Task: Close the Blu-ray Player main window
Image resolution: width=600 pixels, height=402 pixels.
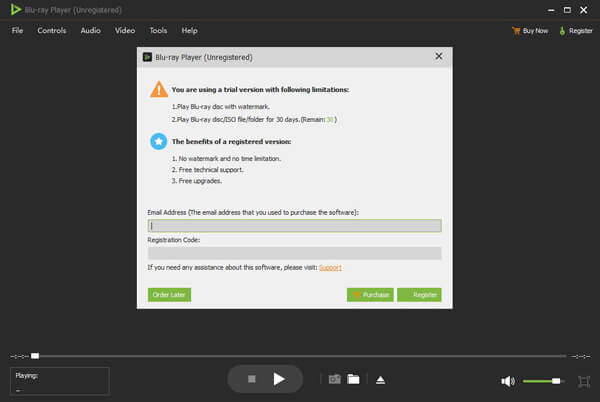Action: pyautogui.click(x=584, y=10)
